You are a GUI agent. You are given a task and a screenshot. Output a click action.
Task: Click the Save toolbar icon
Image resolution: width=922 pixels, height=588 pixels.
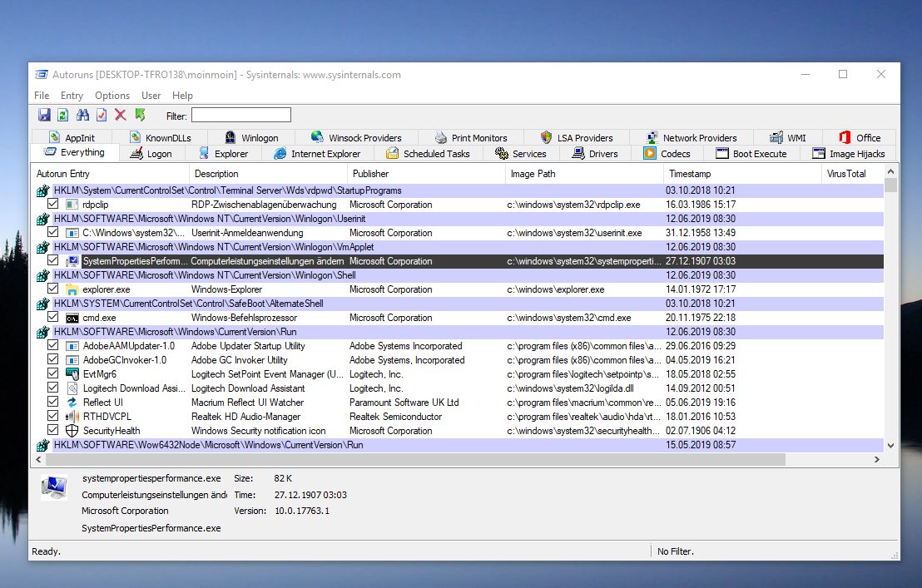pos(44,115)
